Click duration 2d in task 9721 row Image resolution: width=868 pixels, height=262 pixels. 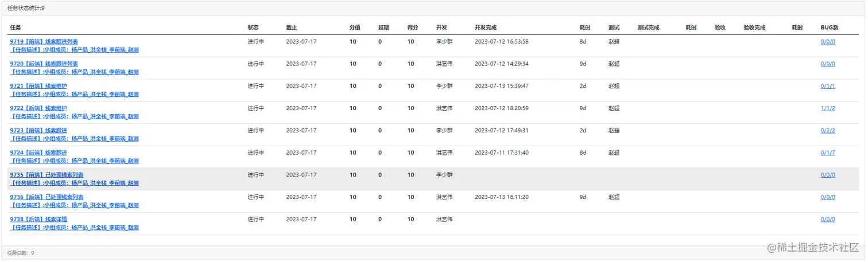tap(583, 86)
